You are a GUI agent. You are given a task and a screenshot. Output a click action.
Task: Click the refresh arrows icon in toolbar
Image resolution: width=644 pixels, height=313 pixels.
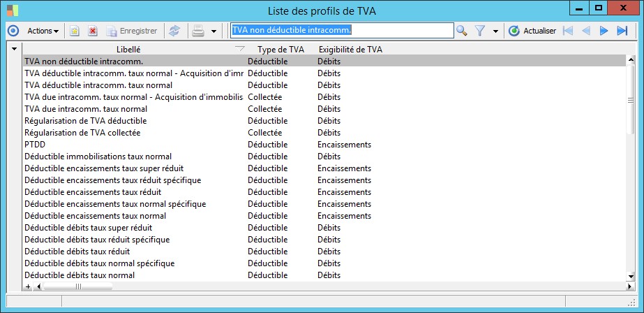(x=174, y=31)
